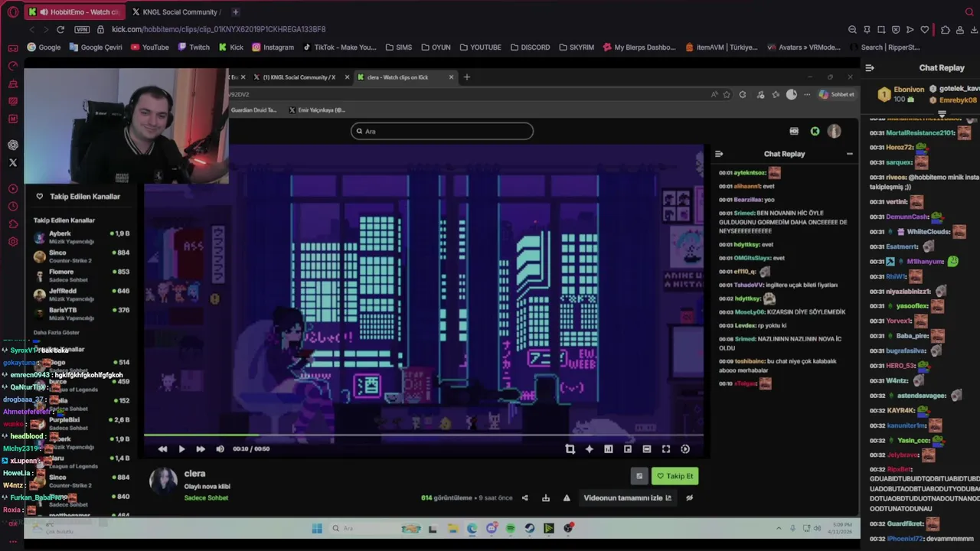Image resolution: width=980 pixels, height=551 pixels.
Task: Take a snapshot with the capture icon
Action: (881, 30)
